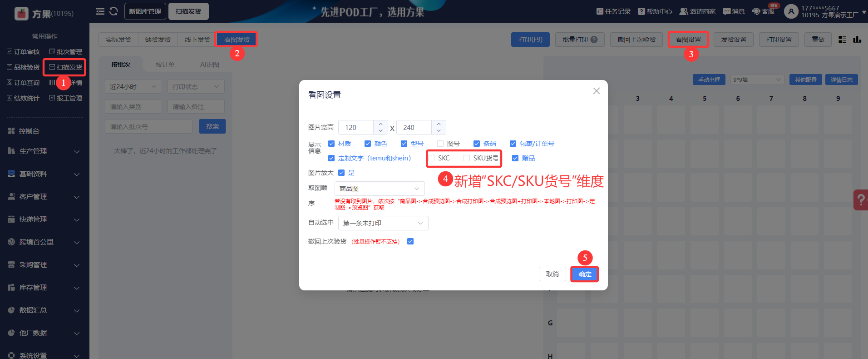The width and height of the screenshot is (868, 359).
Task: Open 打印状态 dropdown
Action: click(196, 86)
